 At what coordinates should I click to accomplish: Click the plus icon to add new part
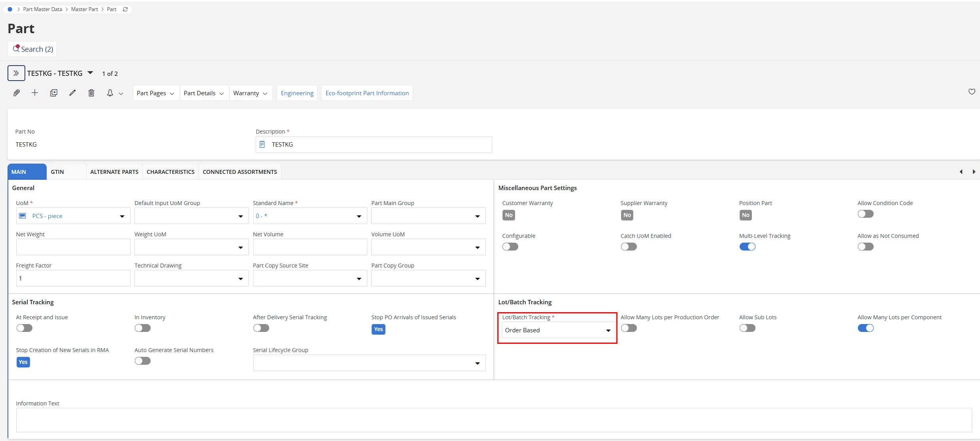pyautogui.click(x=35, y=93)
